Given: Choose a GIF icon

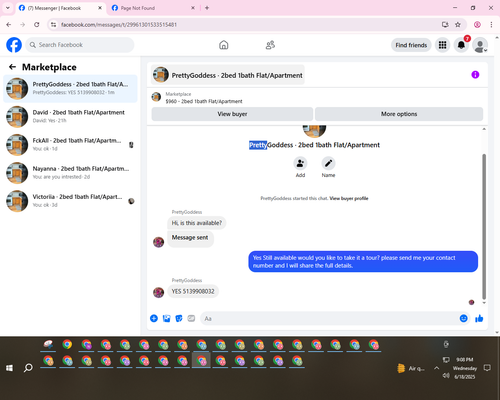Looking at the screenshot, I should 191,318.
